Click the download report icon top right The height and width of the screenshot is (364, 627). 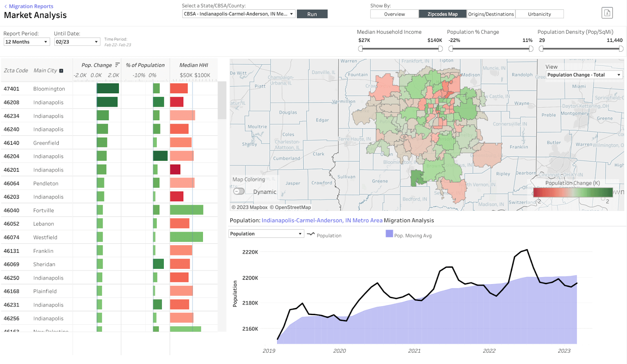tap(607, 13)
